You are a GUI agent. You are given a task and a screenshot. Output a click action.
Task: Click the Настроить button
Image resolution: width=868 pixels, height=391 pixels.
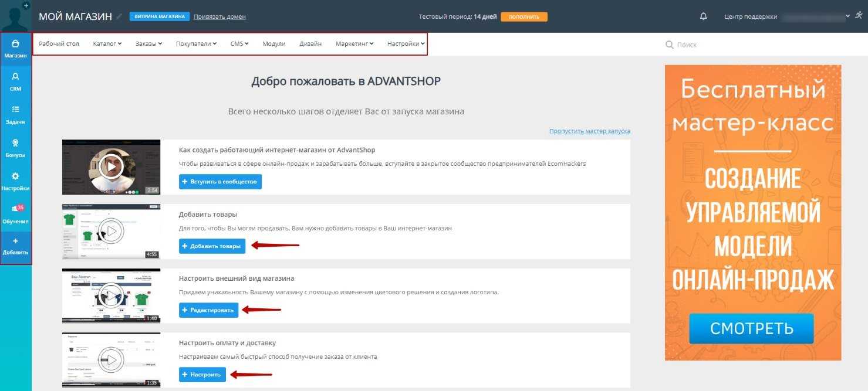[x=202, y=375]
